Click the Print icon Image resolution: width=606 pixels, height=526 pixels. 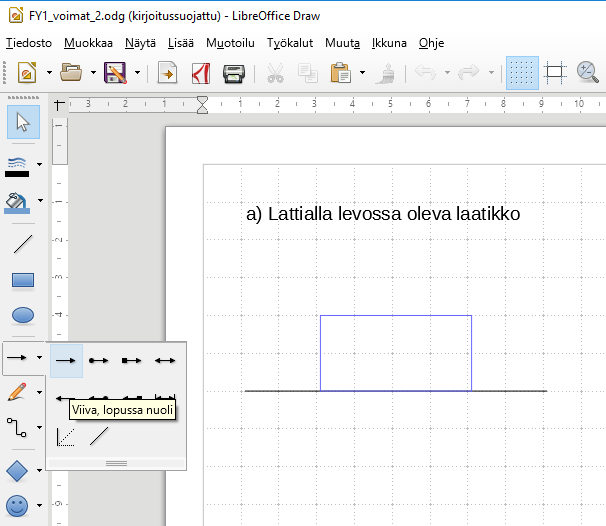pyautogui.click(x=234, y=73)
